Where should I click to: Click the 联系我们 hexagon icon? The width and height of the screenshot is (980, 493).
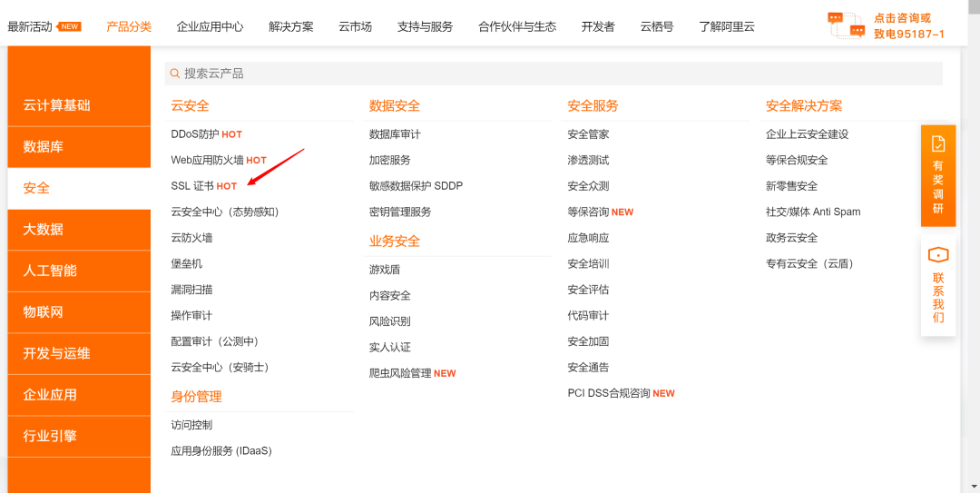click(x=938, y=255)
